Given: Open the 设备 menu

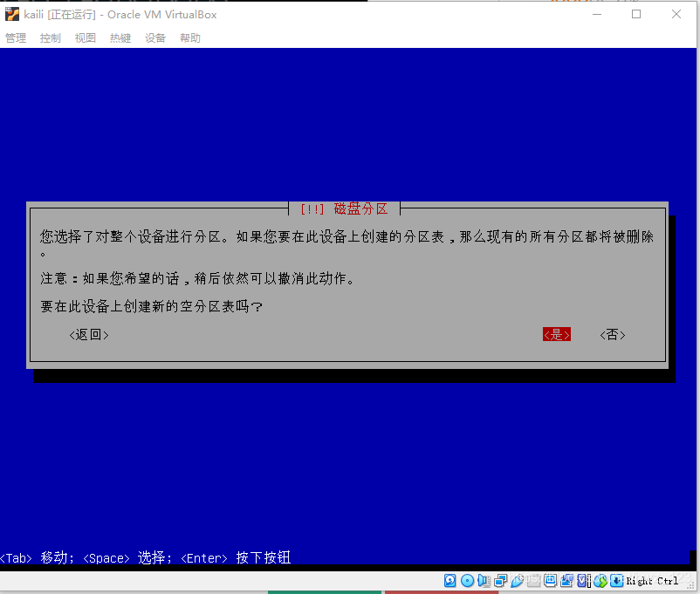Looking at the screenshot, I should pos(154,38).
